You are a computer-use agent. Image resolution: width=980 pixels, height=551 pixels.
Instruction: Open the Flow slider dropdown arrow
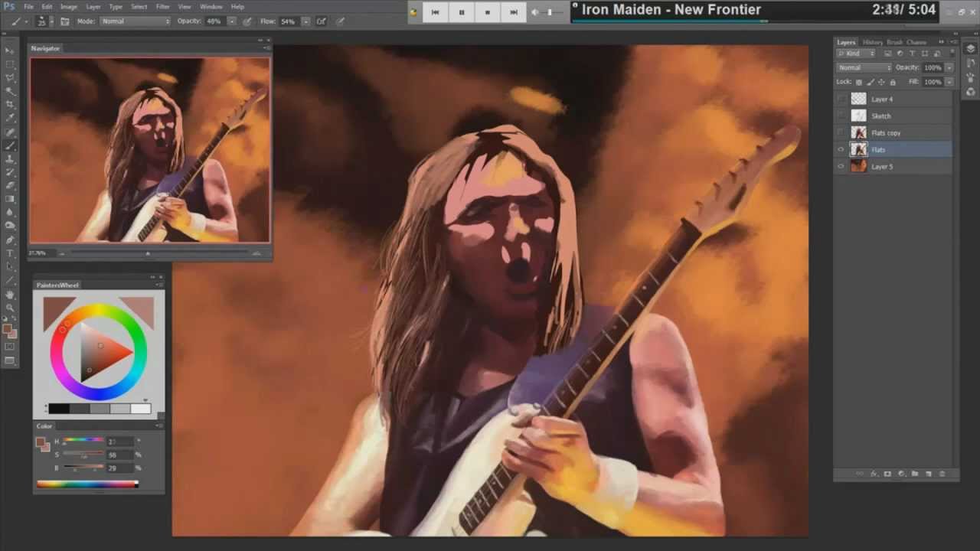(305, 21)
